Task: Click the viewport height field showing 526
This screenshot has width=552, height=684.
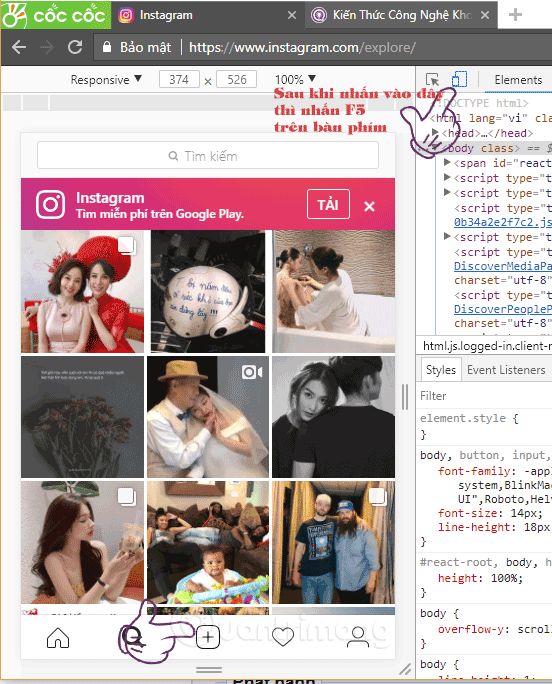Action: tap(237, 79)
